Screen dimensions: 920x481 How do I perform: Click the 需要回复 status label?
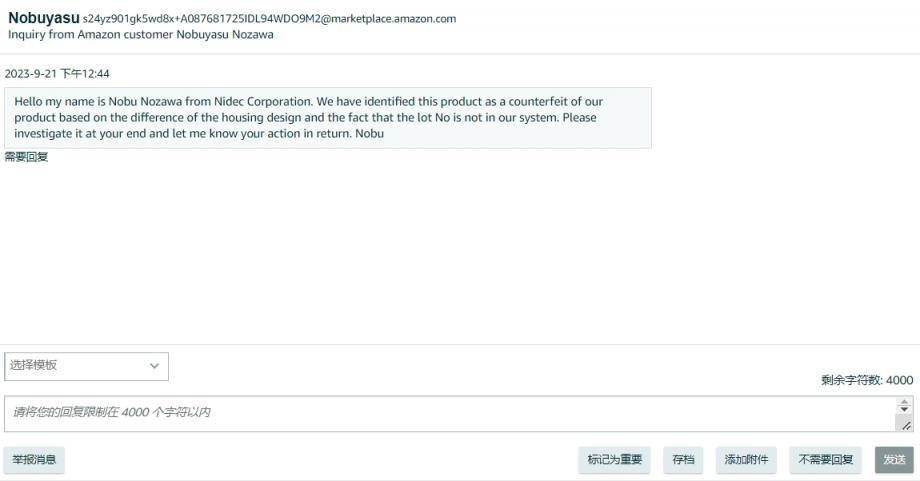pyautogui.click(x=26, y=157)
